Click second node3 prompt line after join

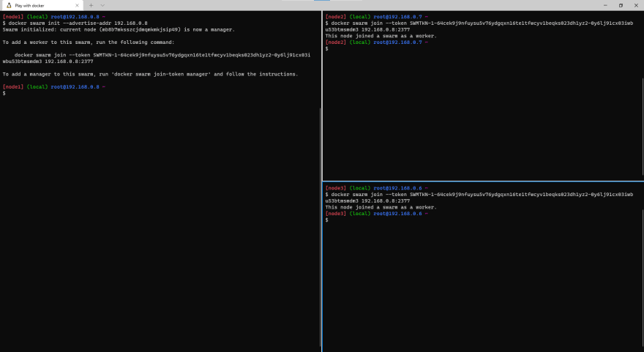click(x=377, y=214)
